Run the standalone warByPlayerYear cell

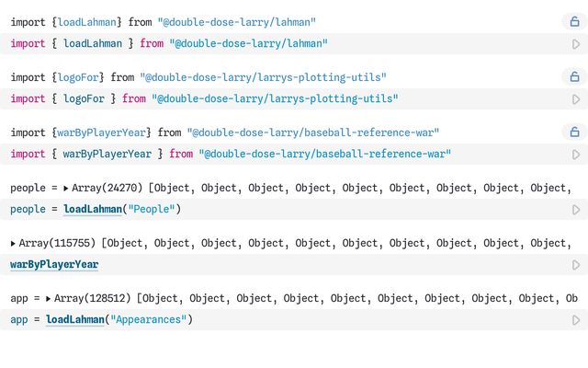click(575, 265)
